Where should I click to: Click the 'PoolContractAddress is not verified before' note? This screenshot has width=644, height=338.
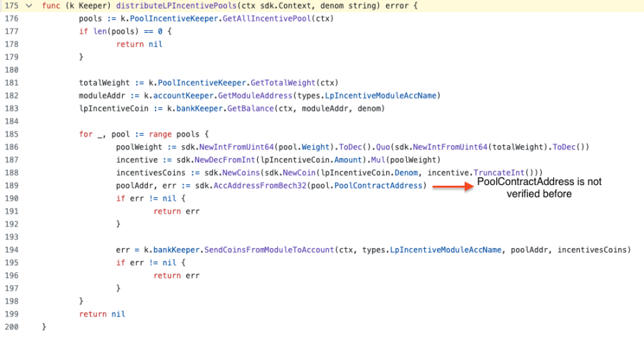click(x=539, y=188)
